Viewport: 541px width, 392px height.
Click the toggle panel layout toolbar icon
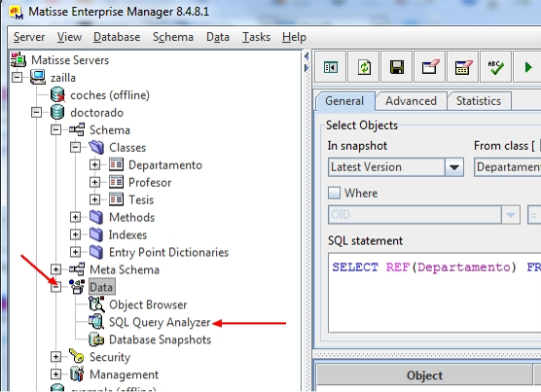click(330, 67)
